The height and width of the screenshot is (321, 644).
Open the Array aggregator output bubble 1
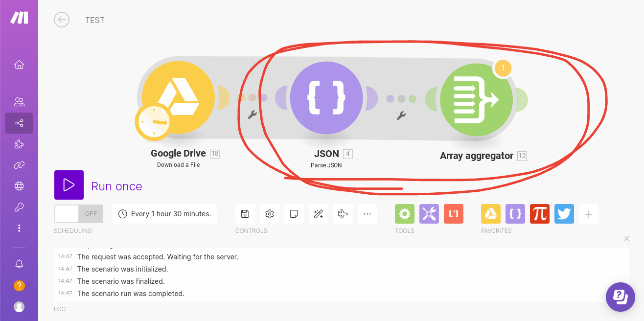click(x=503, y=68)
